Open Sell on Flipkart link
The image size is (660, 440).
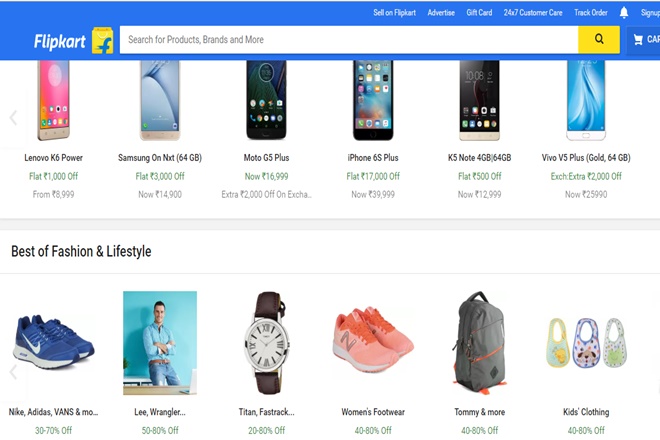point(393,13)
